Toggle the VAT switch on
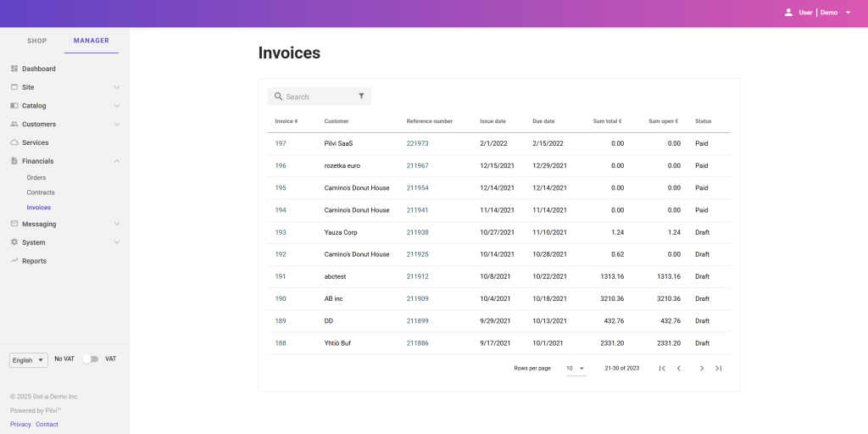Screen dimensions: 868x434 [x=90, y=359]
